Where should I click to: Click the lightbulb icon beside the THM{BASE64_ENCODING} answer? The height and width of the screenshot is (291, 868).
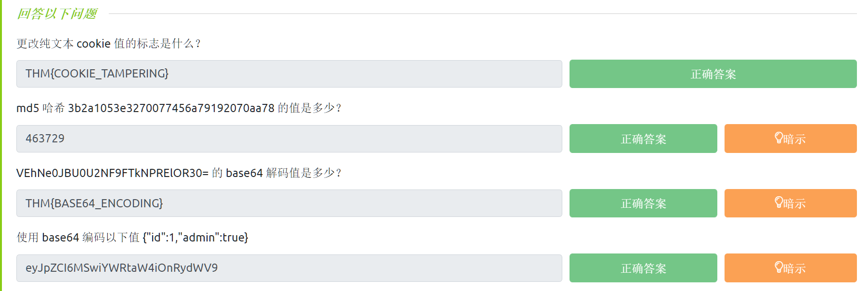tap(778, 202)
